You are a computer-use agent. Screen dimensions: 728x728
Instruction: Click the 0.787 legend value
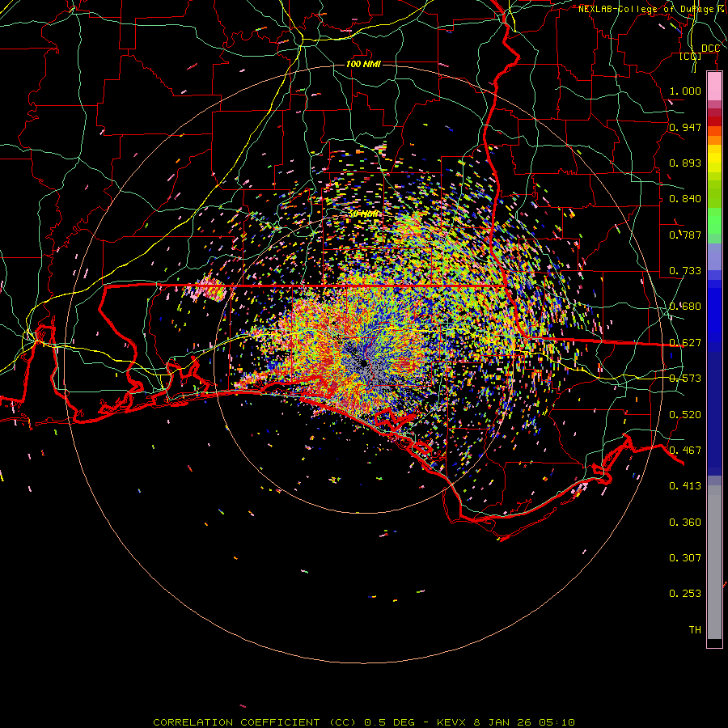685,235
